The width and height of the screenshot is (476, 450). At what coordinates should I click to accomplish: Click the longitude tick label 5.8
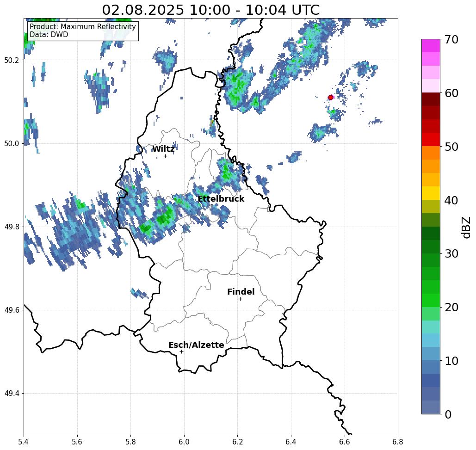(x=131, y=442)
